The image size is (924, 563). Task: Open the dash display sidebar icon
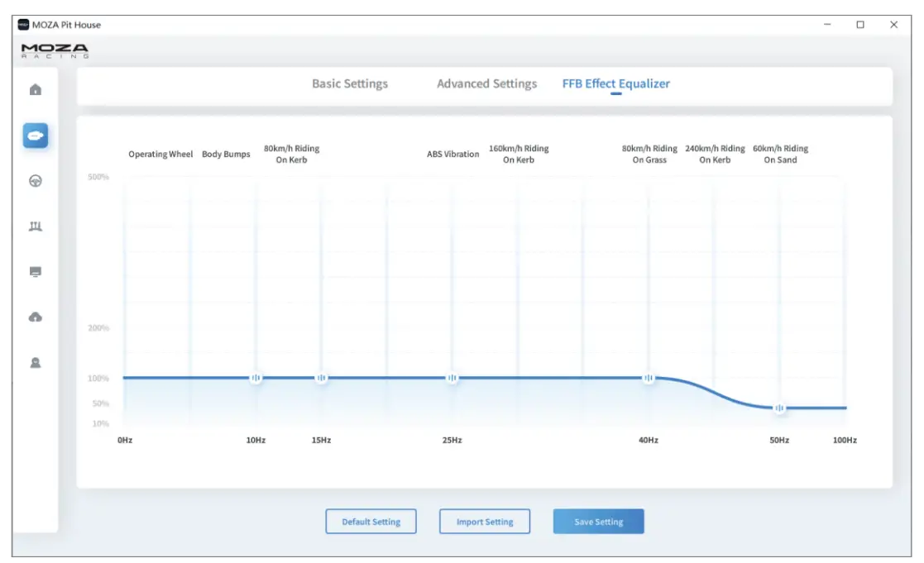click(x=36, y=271)
